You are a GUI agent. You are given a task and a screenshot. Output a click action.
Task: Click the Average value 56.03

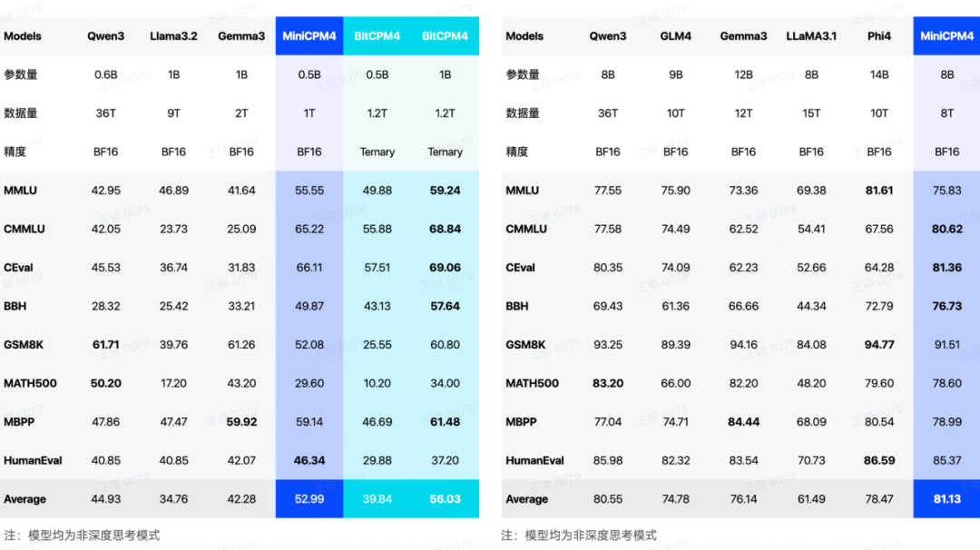445,499
